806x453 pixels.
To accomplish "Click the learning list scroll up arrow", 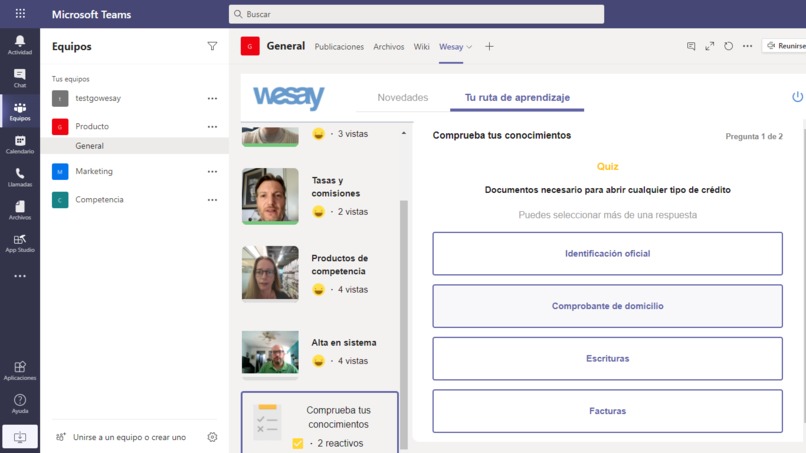I will 404,133.
